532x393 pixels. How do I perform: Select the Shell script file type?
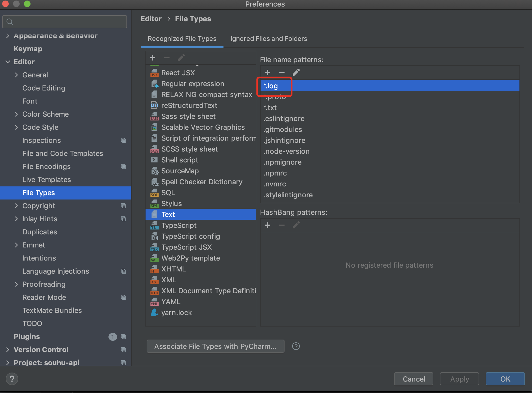coord(180,160)
